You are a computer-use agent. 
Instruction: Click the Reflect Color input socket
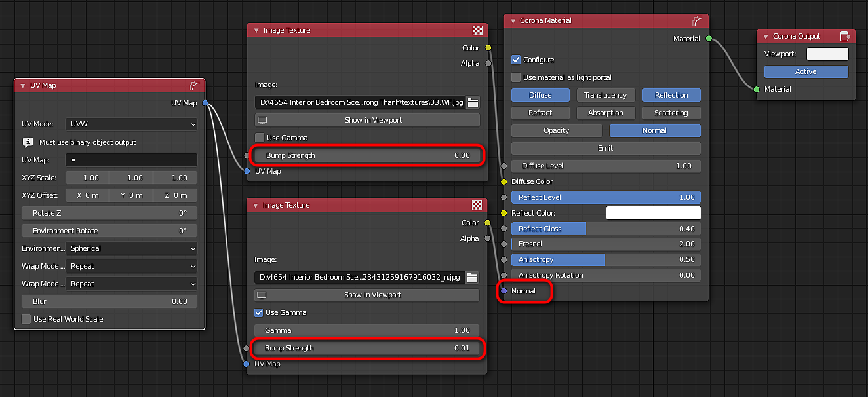pyautogui.click(x=503, y=213)
